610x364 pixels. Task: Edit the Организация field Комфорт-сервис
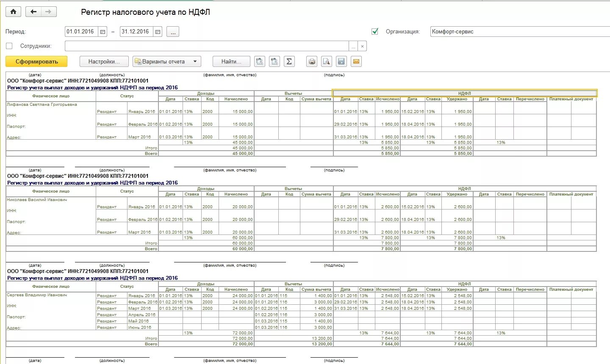(x=520, y=32)
